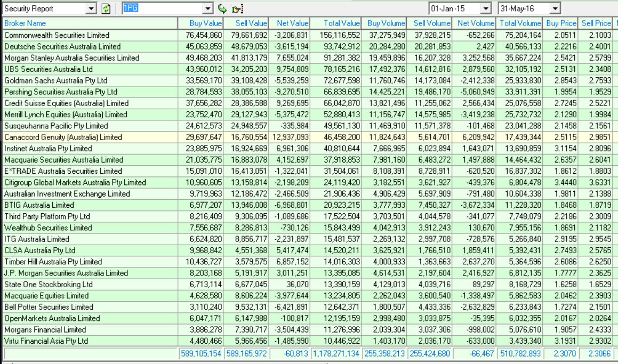Select State One Stockbroking Ltd broker name
This screenshot has height=364, width=618.
[49, 285]
